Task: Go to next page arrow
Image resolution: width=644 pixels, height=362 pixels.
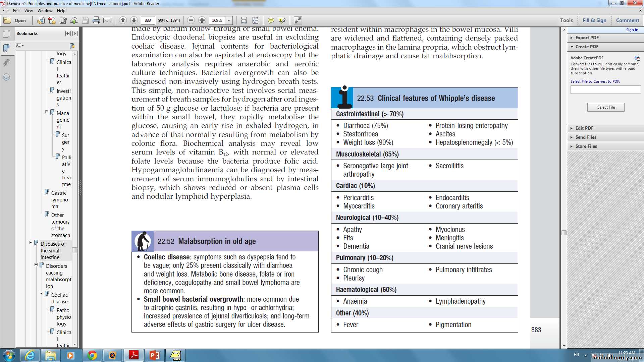Action: coord(134,20)
